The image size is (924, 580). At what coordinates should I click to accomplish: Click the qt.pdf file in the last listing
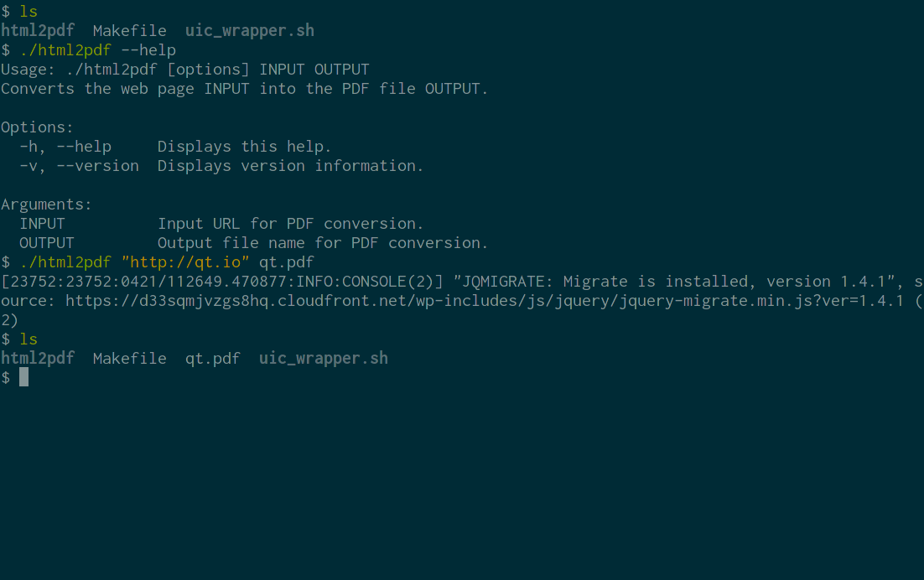212,359
